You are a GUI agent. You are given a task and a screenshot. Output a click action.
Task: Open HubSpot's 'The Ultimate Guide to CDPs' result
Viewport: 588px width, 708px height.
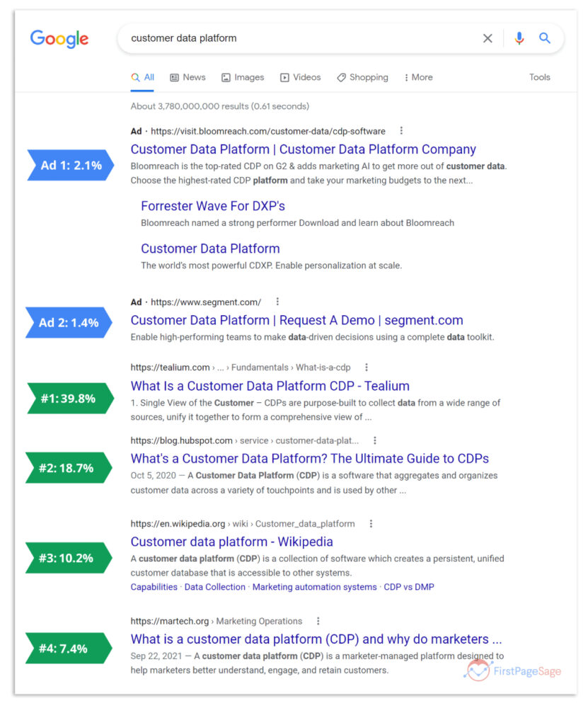click(310, 459)
